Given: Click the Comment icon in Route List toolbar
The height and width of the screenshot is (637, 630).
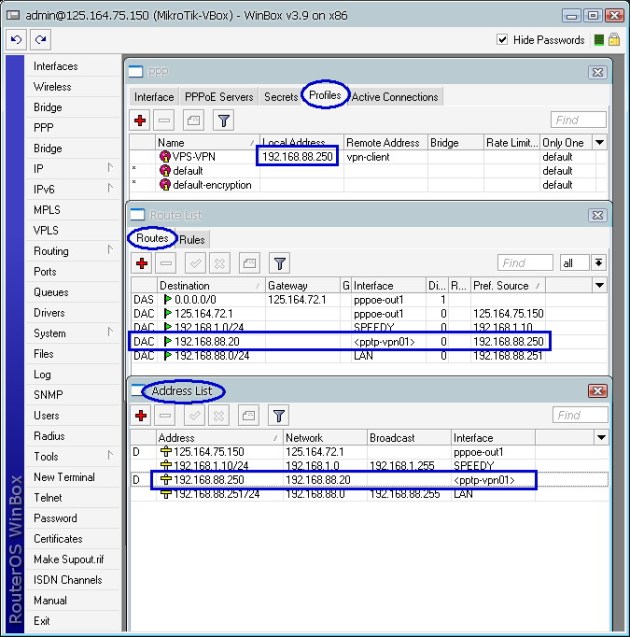Looking at the screenshot, I should point(249,263).
